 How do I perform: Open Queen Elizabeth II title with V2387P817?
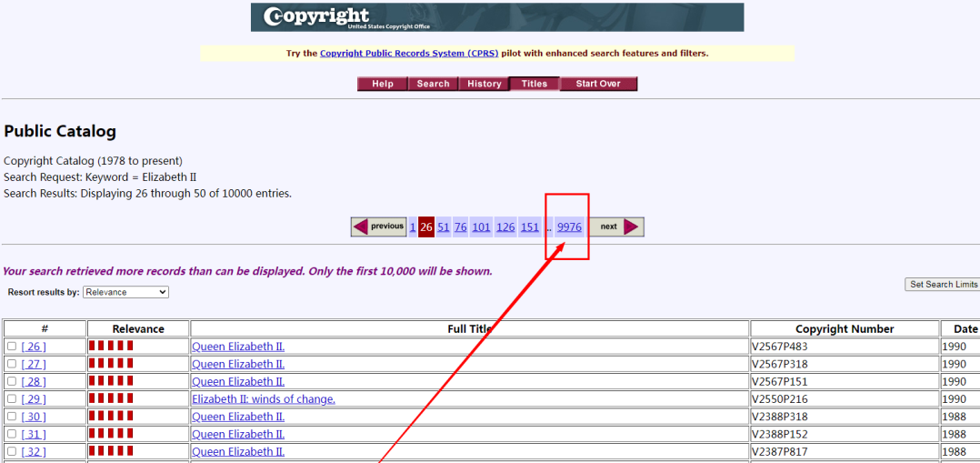pos(238,452)
